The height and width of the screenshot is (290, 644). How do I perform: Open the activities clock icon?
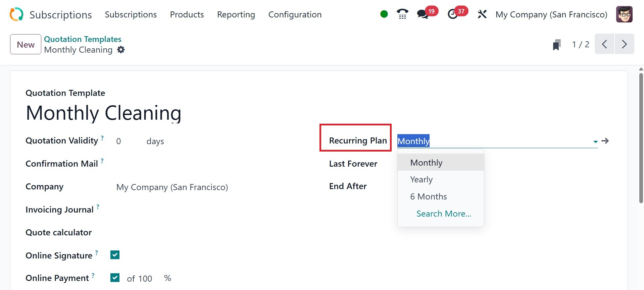coord(453,14)
